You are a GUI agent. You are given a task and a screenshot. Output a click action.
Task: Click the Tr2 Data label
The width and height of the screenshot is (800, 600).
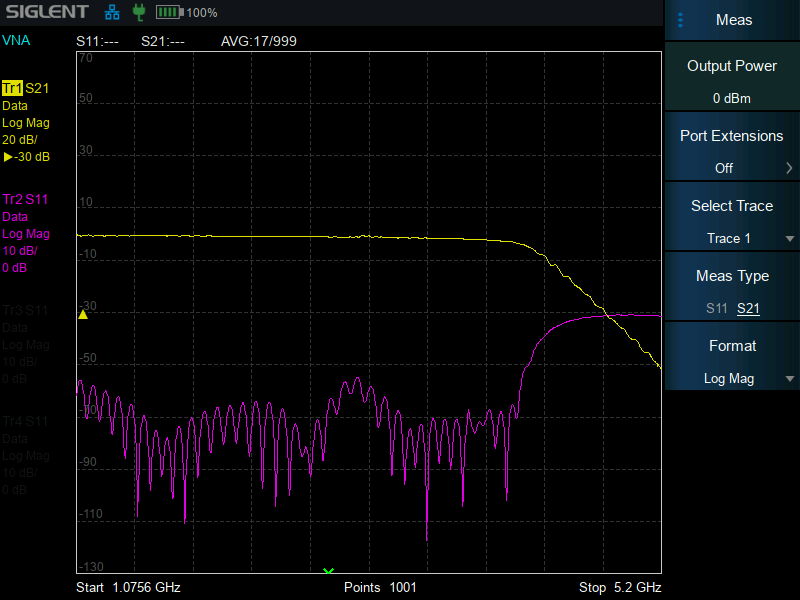pyautogui.click(x=15, y=216)
